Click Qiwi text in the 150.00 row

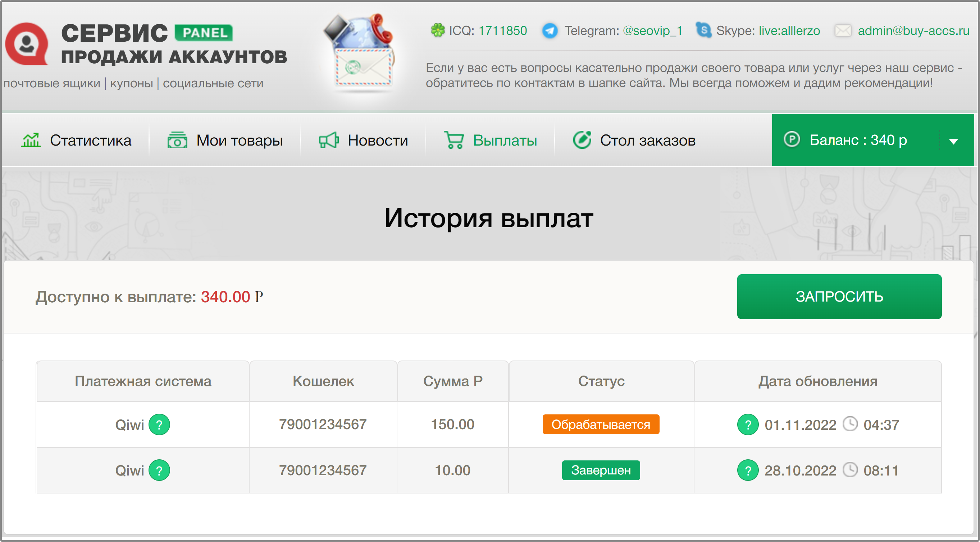(x=129, y=424)
